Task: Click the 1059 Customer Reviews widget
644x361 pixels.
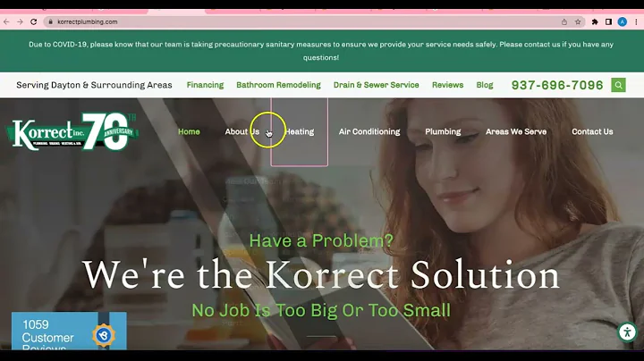Action: pos(69,332)
